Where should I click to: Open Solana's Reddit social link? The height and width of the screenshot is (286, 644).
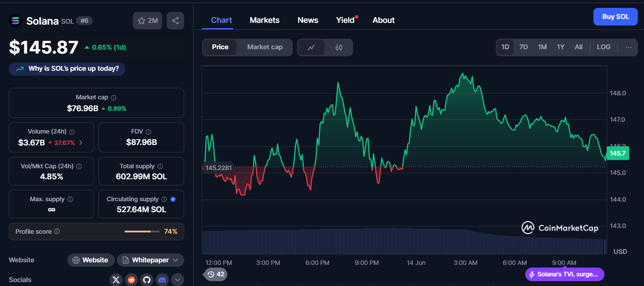point(131,280)
